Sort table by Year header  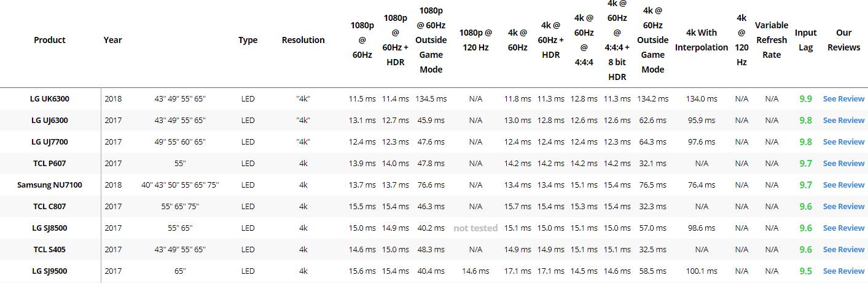click(x=112, y=40)
